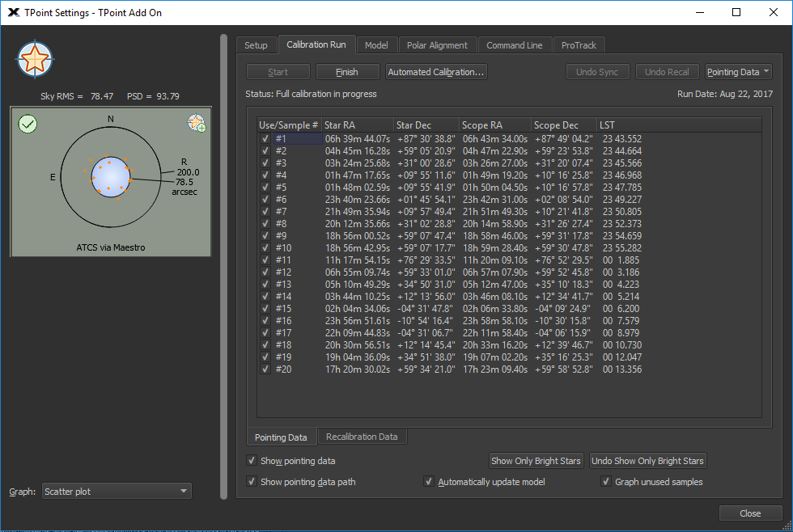Viewport: 793px width, 532px height.
Task: Click the Scope Dec column header
Action: (x=563, y=125)
